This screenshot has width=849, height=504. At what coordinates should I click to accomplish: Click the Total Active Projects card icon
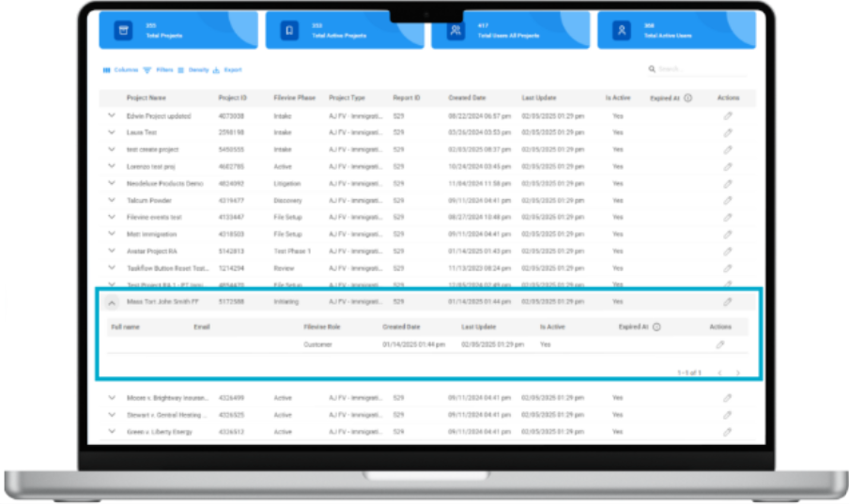(x=289, y=30)
